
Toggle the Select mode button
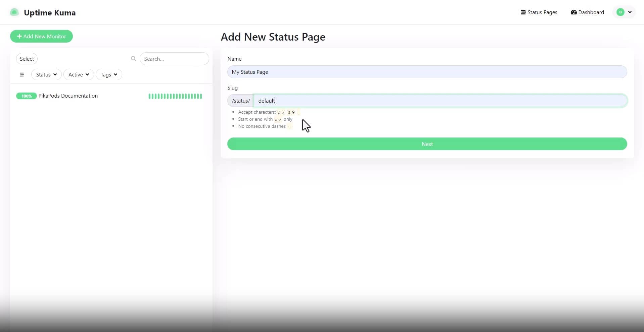tap(27, 59)
